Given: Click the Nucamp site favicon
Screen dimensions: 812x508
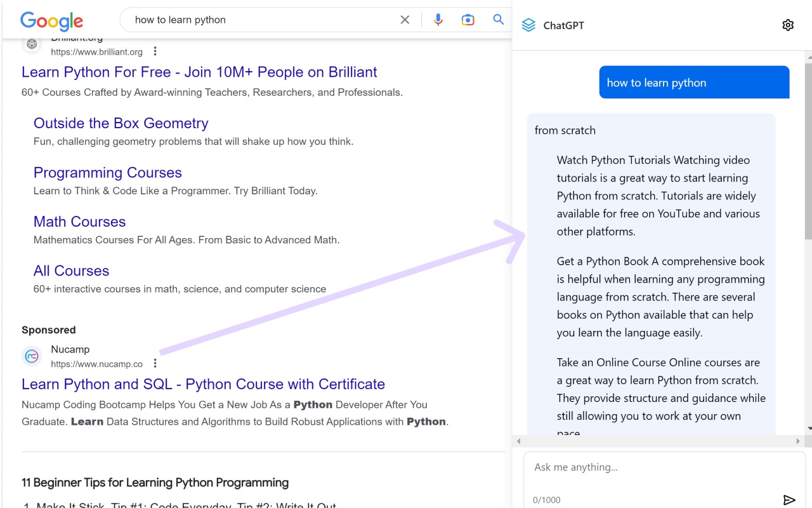Looking at the screenshot, I should (32, 356).
